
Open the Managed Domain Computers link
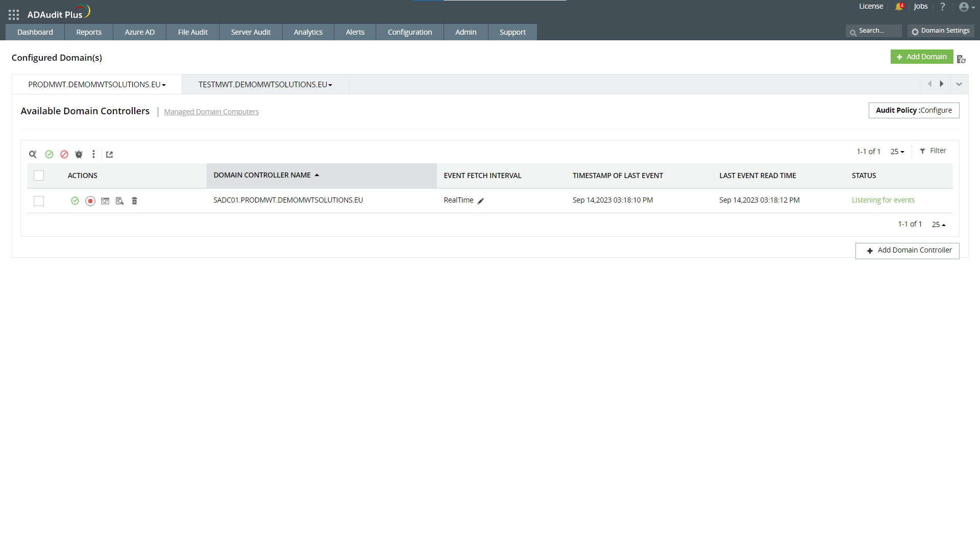(211, 112)
